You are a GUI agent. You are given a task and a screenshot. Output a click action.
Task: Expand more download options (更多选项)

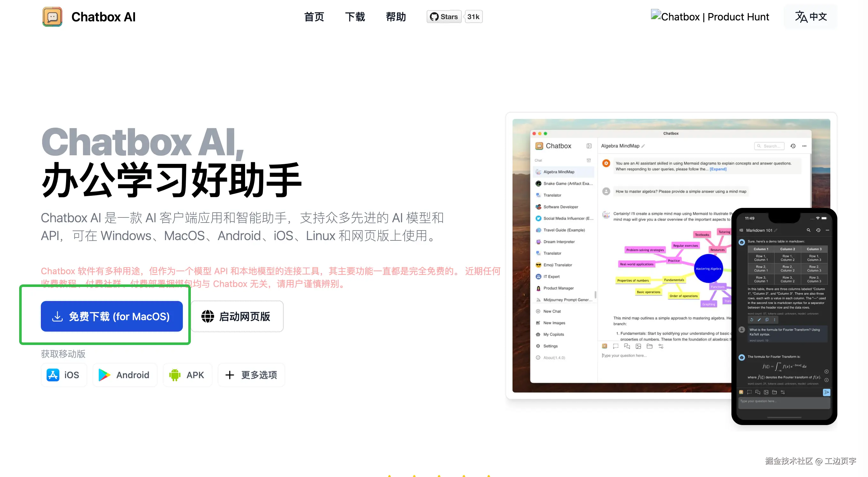pos(251,375)
